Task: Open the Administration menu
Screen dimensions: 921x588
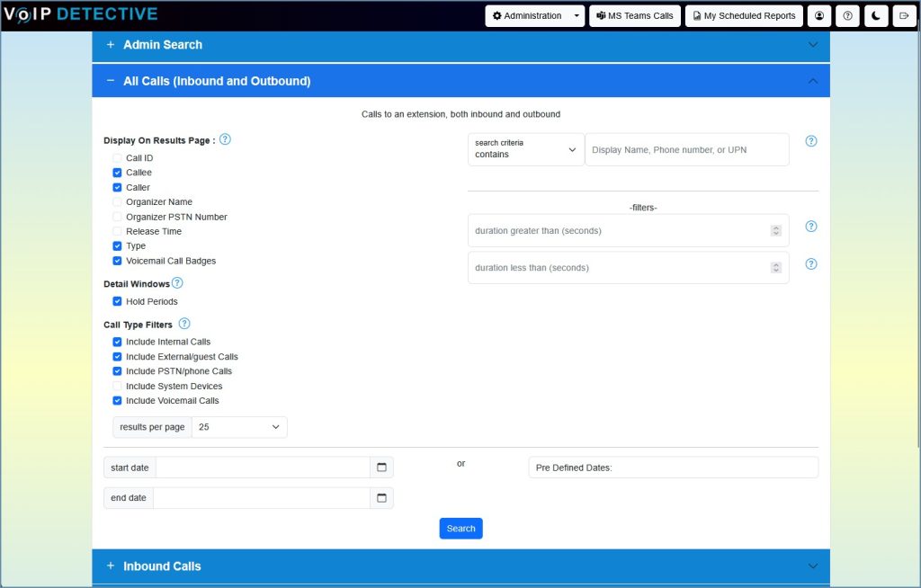Action: tap(534, 15)
